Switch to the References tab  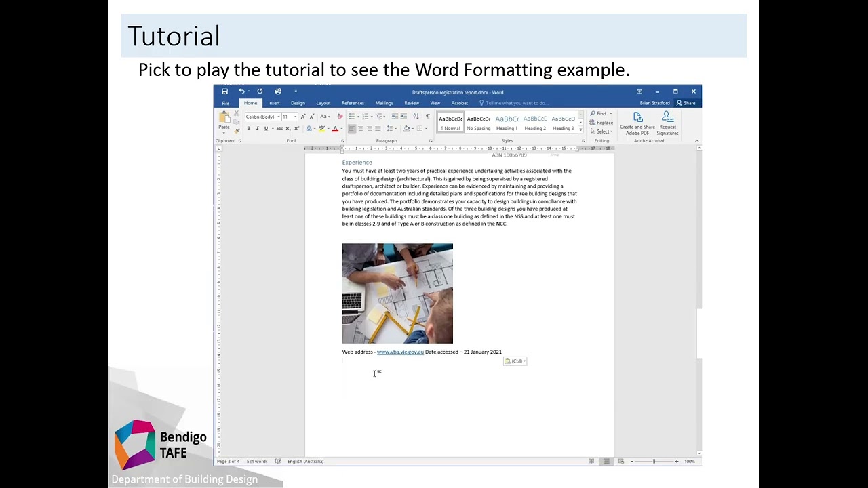tap(353, 103)
